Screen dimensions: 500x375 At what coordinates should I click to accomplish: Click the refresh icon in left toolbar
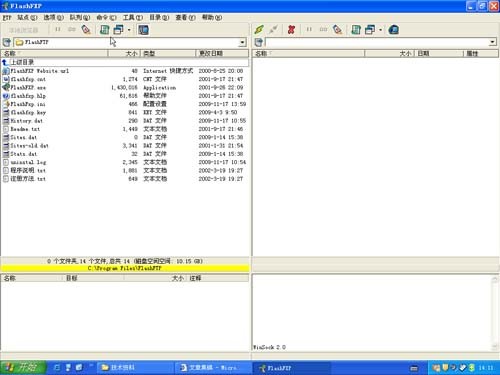click(105, 30)
